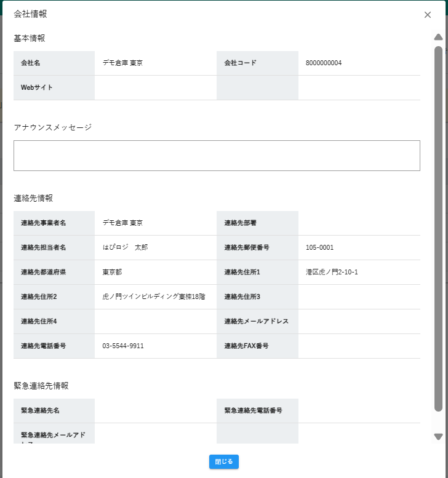Close the 会社情報 dialog with the X icon

coord(428,15)
